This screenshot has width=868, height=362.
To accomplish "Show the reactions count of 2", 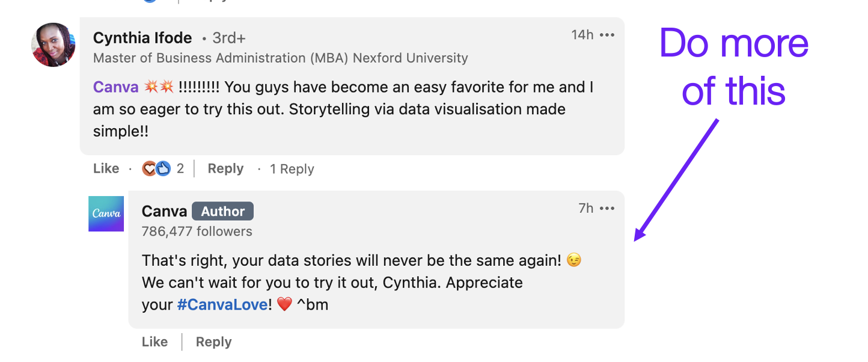I will (x=180, y=169).
